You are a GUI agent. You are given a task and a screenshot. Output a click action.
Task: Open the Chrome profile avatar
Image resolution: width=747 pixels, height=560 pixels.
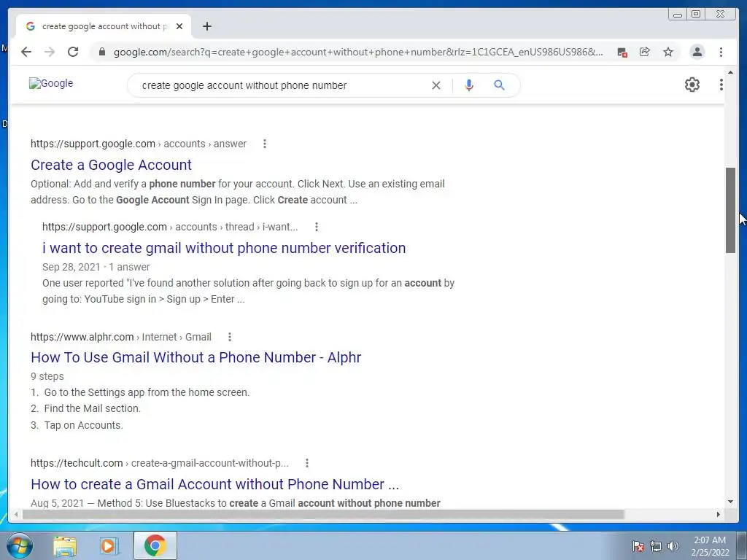pos(697,52)
